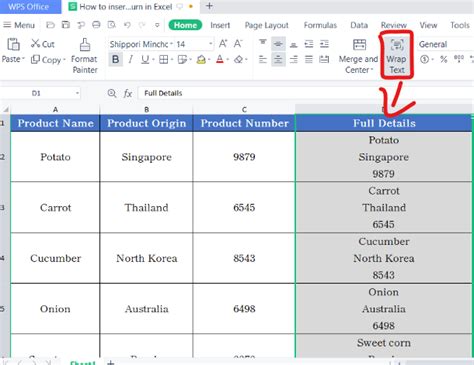This screenshot has width=474, height=365.
Task: Activate the Format Painter tool
Action: pyautogui.click(x=85, y=56)
